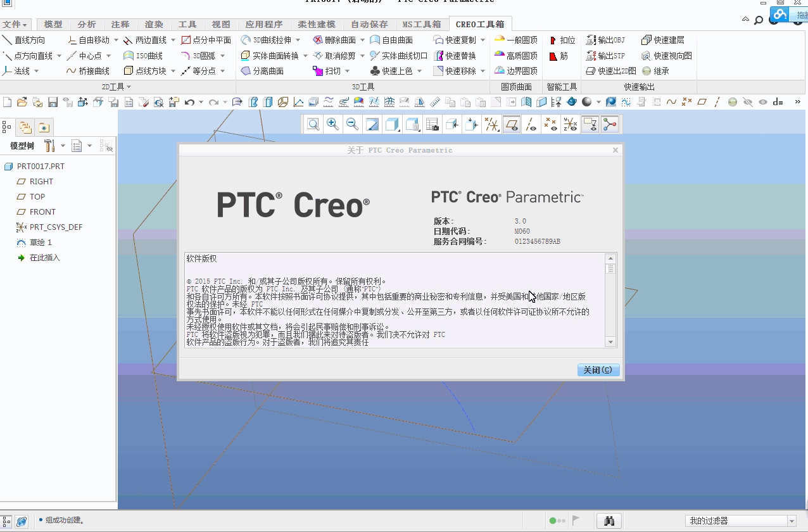Apply 一般圆顶 general dome
Viewport: 808px width, 532px height.
516,40
